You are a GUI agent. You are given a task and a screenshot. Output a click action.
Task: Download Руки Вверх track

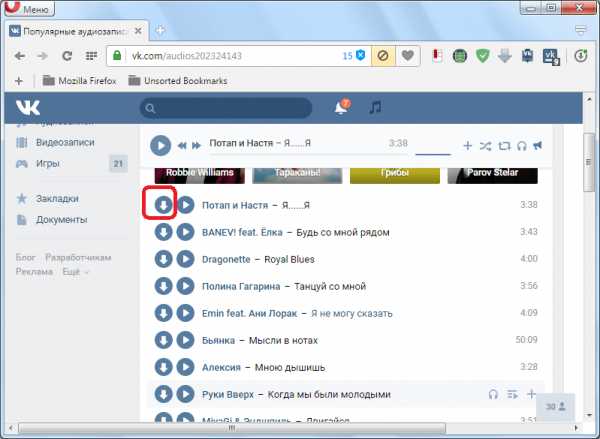click(x=163, y=394)
